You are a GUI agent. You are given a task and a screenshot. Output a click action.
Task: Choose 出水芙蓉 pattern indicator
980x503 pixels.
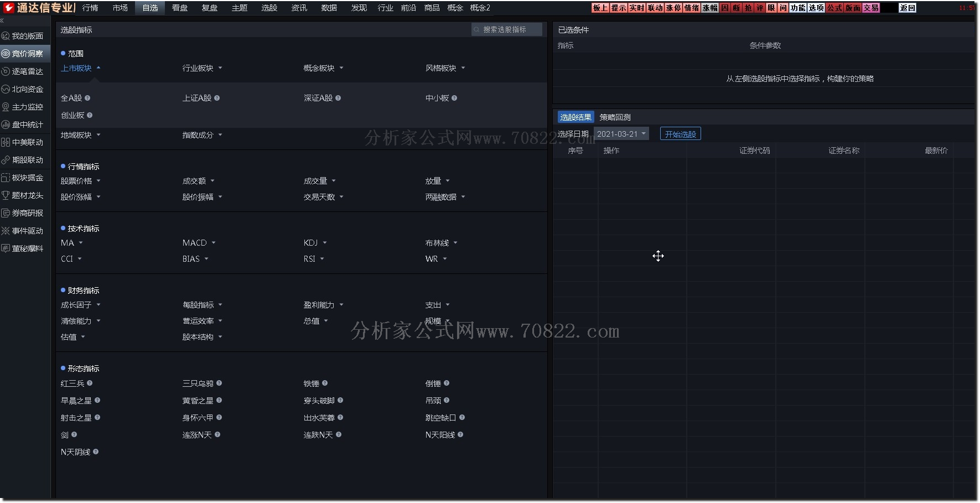319,417
